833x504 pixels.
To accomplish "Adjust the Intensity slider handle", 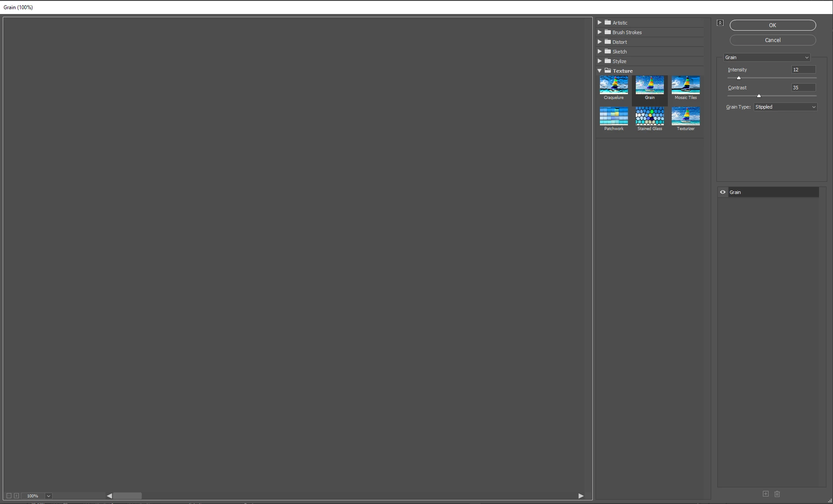I will point(739,78).
